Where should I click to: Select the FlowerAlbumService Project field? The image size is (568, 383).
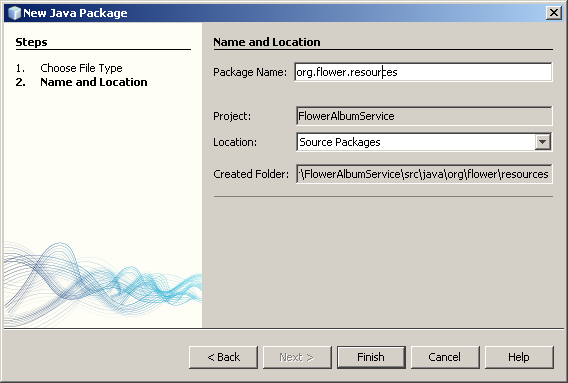point(424,116)
